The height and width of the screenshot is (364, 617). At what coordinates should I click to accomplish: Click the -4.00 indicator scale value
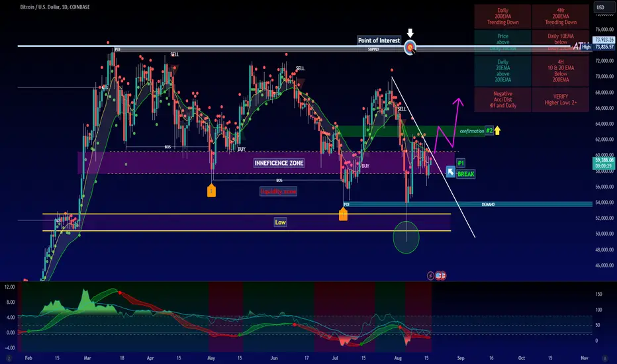9,348
